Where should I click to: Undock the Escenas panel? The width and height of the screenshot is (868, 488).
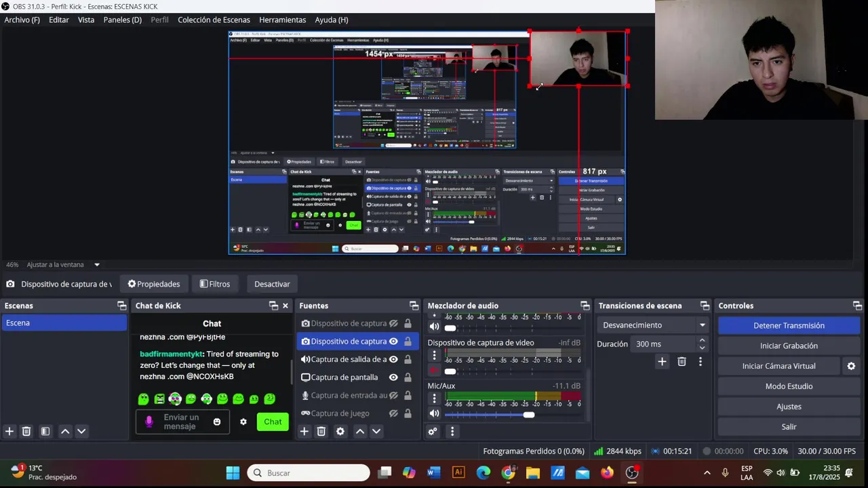point(121,306)
